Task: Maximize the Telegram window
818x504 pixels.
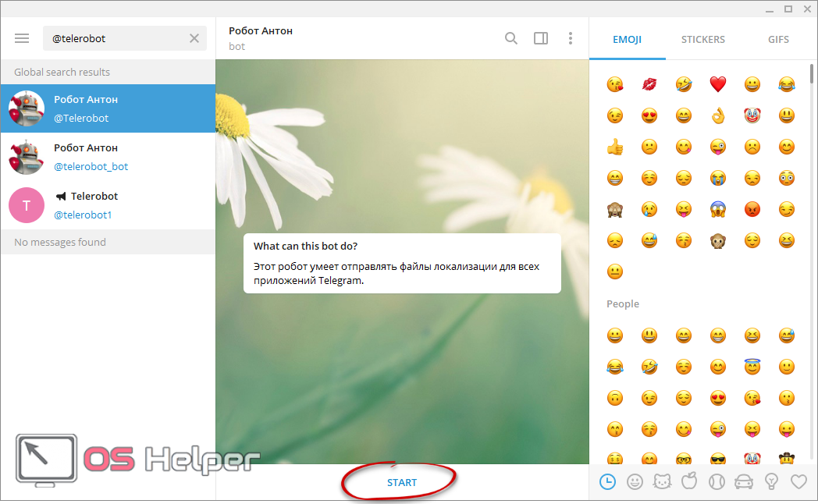Action: 788,9
